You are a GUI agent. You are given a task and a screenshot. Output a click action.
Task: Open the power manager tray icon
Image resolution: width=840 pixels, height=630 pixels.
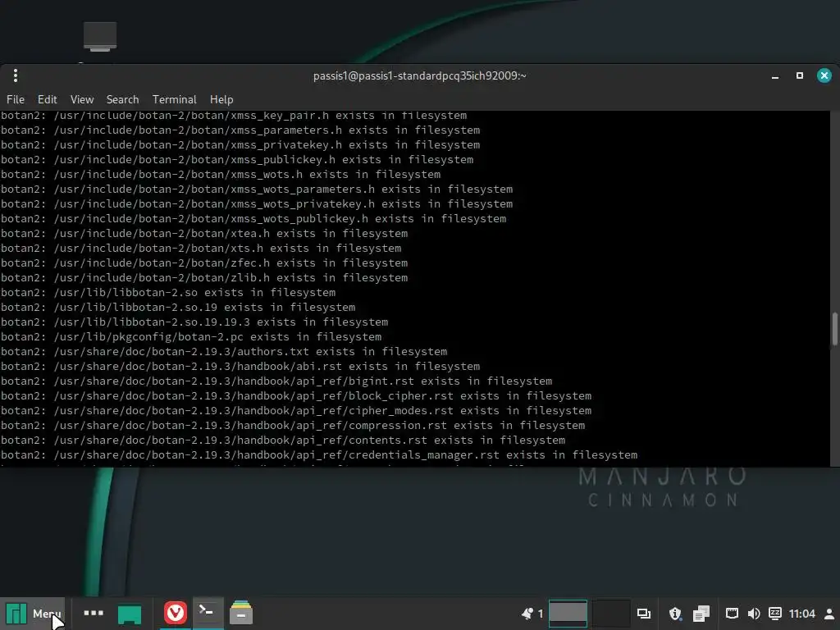coord(774,614)
